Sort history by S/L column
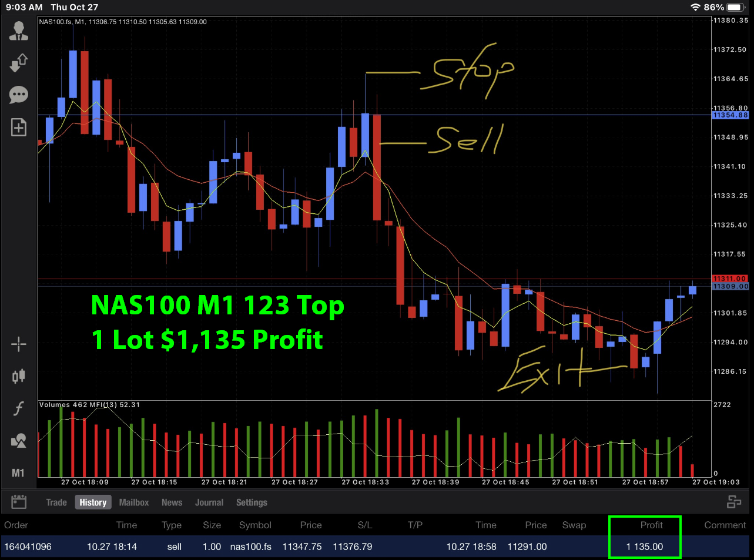Image resolution: width=754 pixels, height=560 pixels. pos(364,525)
